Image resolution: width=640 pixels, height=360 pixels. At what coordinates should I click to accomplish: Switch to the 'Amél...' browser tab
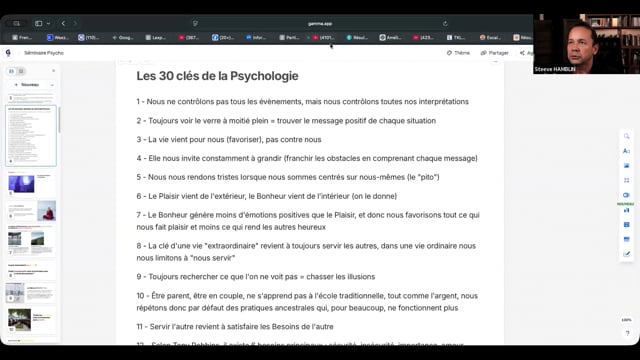coord(390,38)
